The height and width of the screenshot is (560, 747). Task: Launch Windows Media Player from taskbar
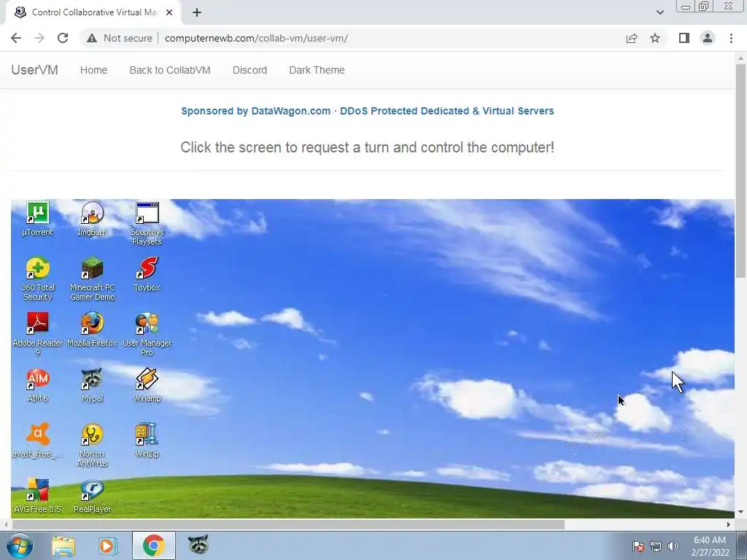(108, 545)
